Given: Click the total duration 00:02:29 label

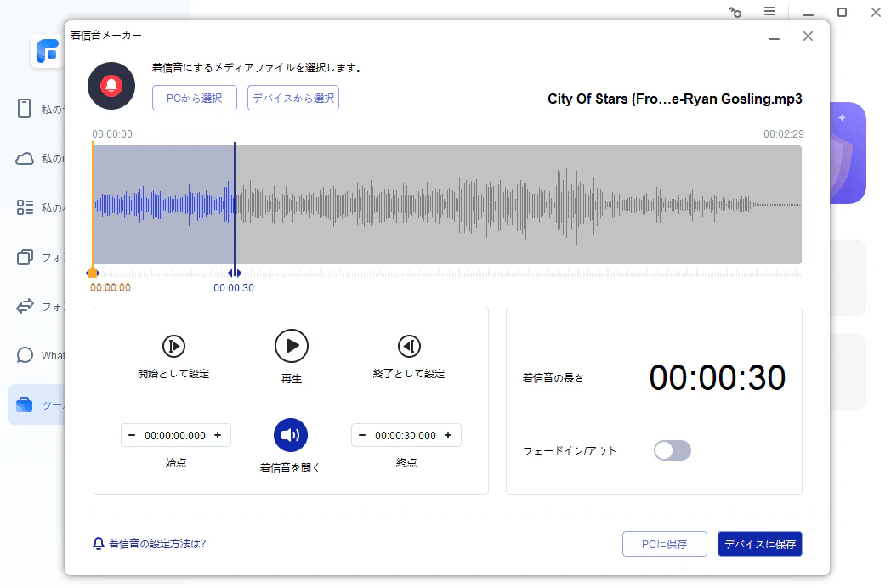Looking at the screenshot, I should click(784, 134).
